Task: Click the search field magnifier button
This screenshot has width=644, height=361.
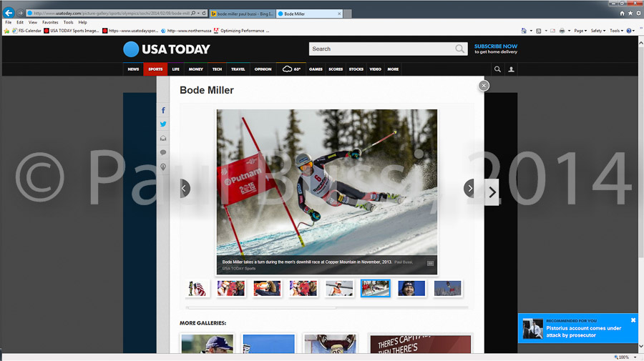Action: tap(459, 49)
